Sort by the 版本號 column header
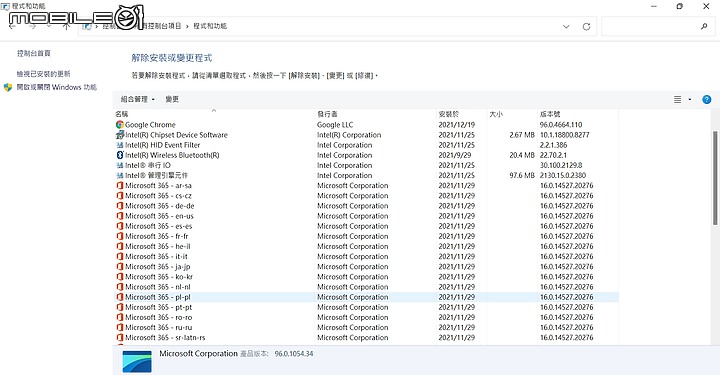This screenshot has width=720, height=375. click(x=550, y=114)
